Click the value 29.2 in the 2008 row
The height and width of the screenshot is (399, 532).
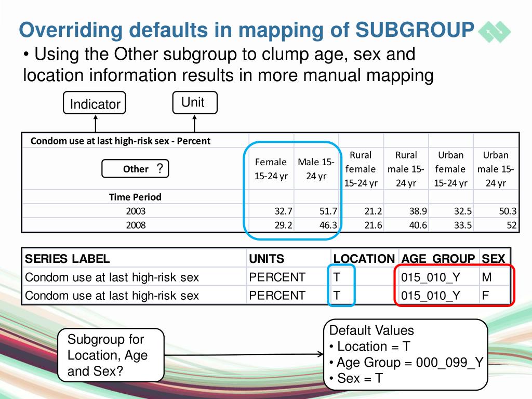283,225
